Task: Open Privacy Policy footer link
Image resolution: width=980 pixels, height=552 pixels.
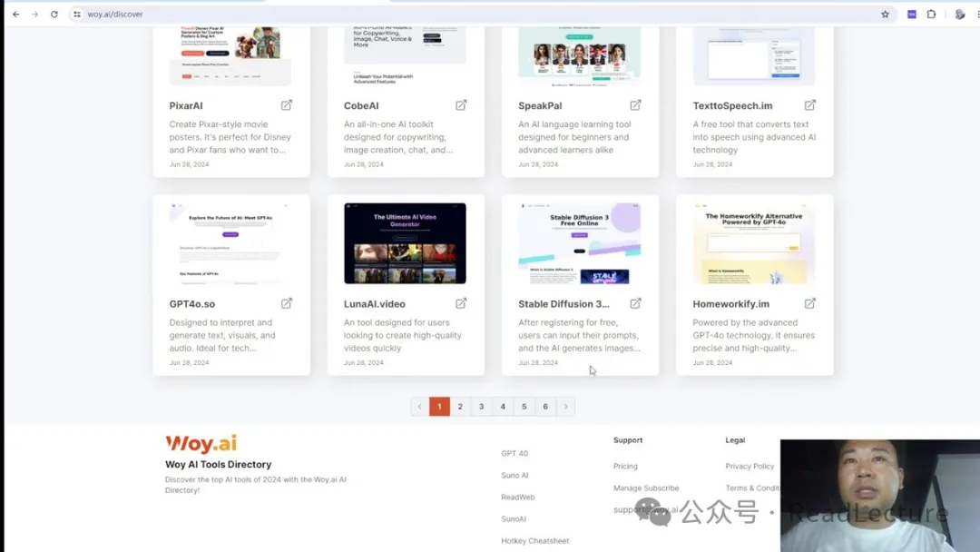Action: (x=750, y=466)
